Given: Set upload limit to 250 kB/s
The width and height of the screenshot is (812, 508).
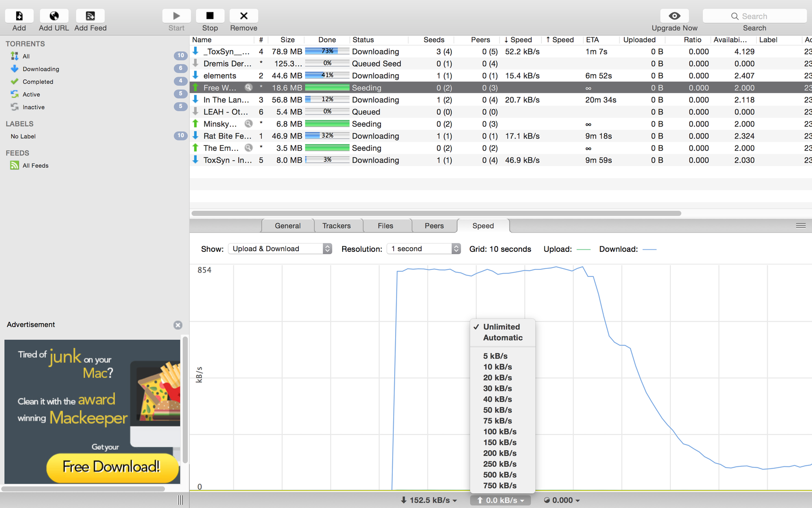Looking at the screenshot, I should pos(503,464).
